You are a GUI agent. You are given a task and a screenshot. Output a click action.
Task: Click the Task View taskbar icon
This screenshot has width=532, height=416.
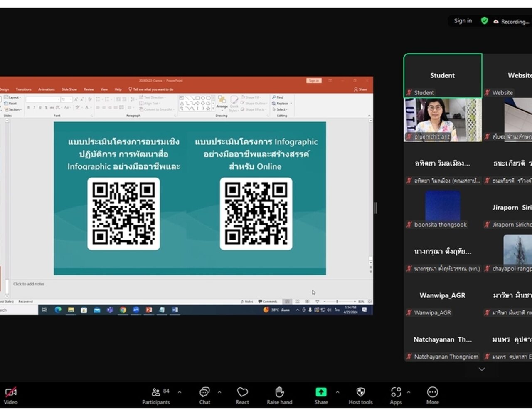click(44, 310)
